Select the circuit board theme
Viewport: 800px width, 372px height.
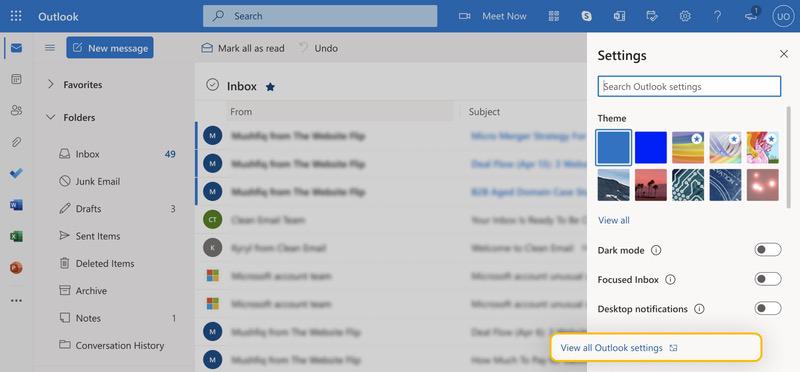[688, 185]
